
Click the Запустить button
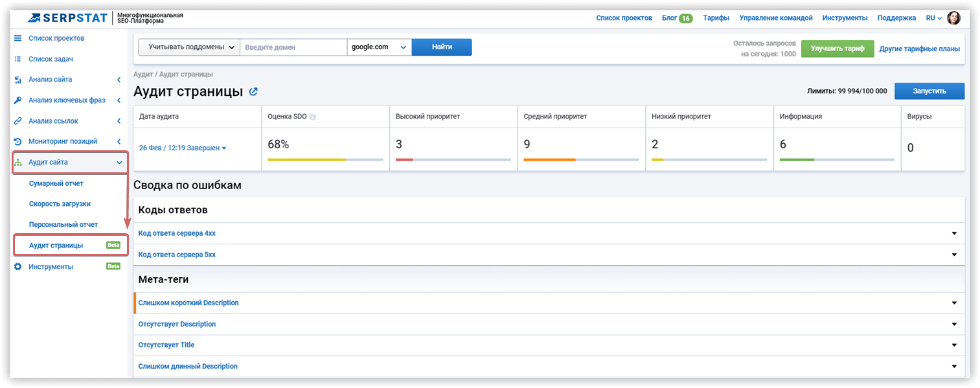[x=929, y=91]
